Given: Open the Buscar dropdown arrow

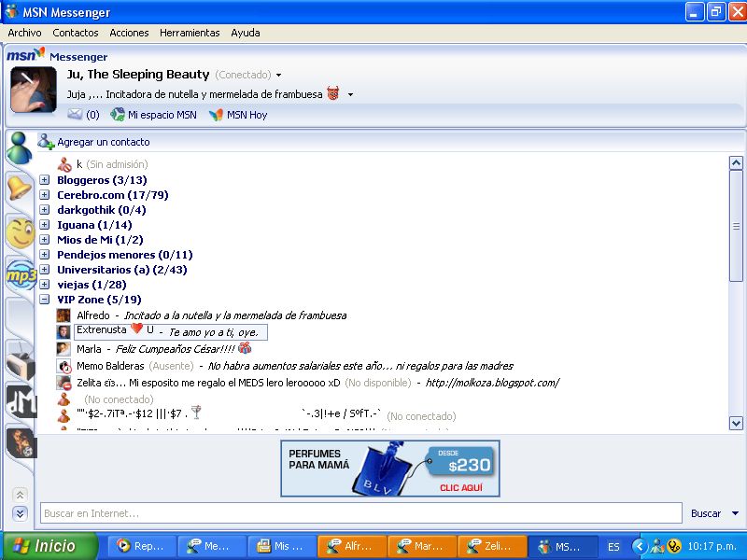Looking at the screenshot, I should pos(735,513).
